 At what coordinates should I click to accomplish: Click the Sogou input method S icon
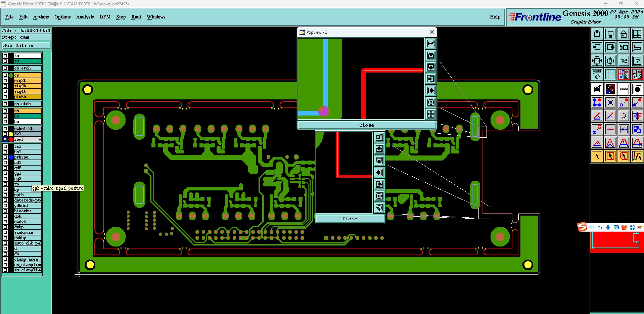582,227
